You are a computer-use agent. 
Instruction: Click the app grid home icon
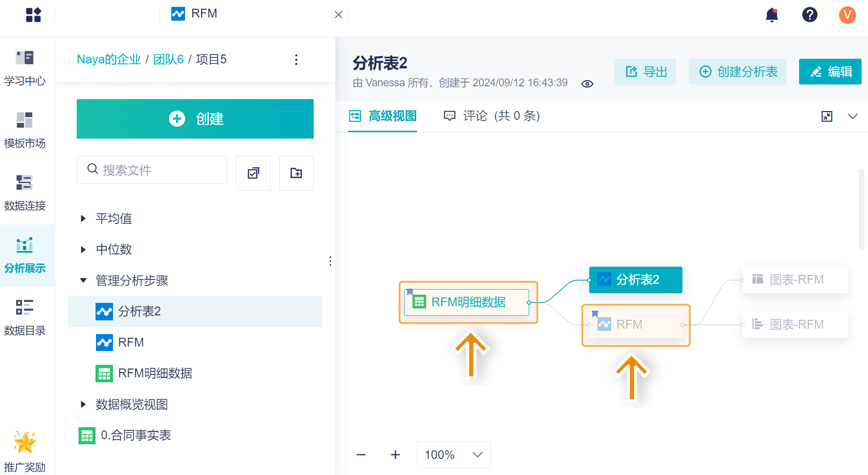coord(34,15)
